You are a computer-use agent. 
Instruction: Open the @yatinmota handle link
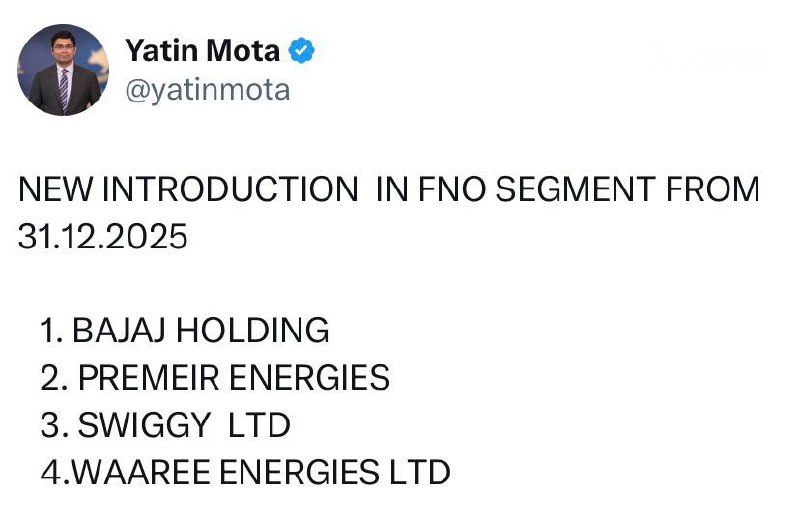pos(207,91)
